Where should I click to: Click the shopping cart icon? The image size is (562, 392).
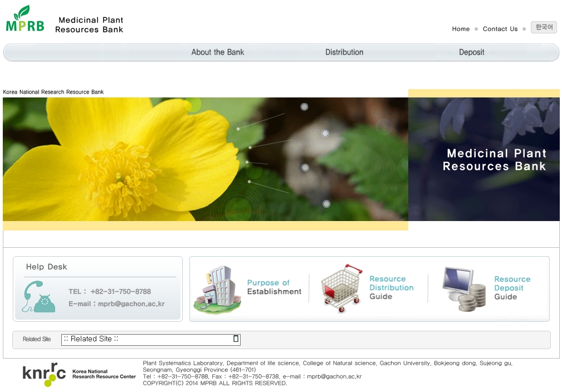click(341, 289)
